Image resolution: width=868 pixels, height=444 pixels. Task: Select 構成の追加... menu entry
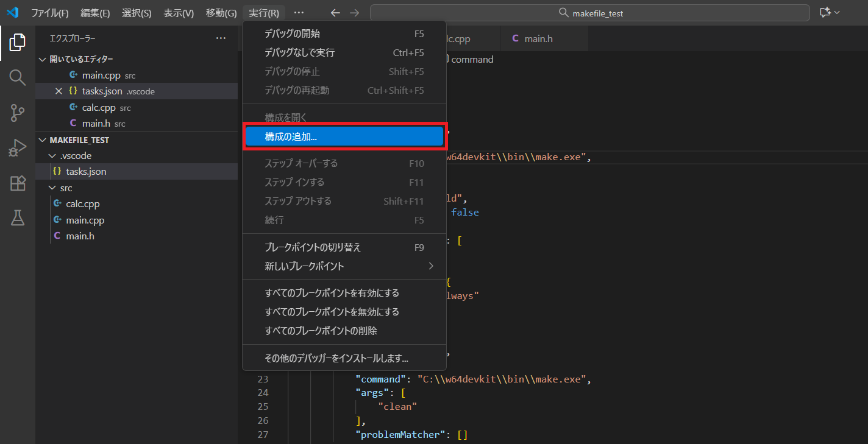point(344,137)
